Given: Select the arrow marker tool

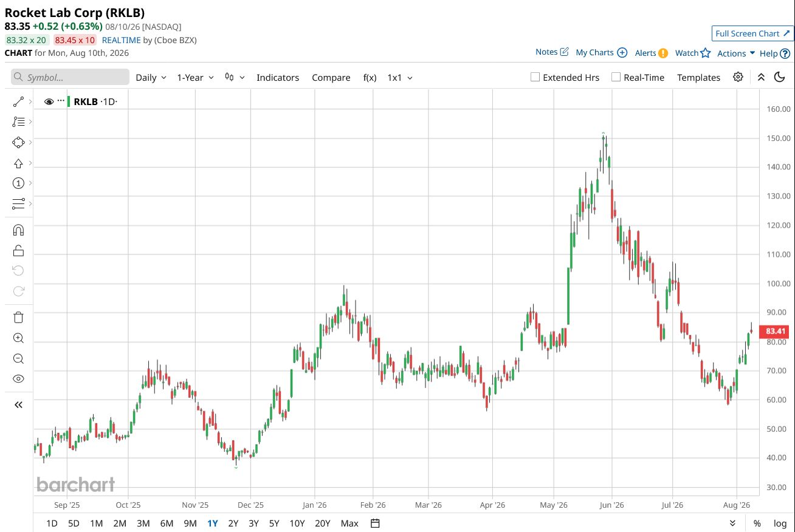Looking at the screenshot, I should 18,163.
